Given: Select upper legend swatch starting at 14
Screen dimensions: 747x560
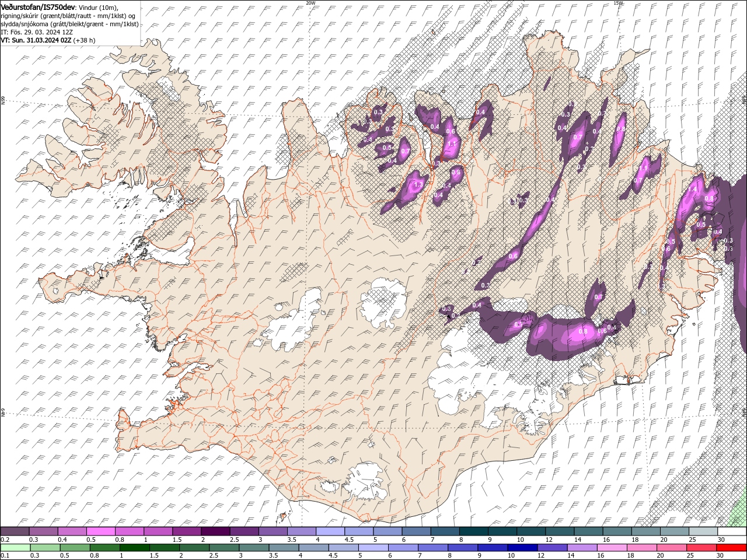Looking at the screenshot, I should 588,531.
